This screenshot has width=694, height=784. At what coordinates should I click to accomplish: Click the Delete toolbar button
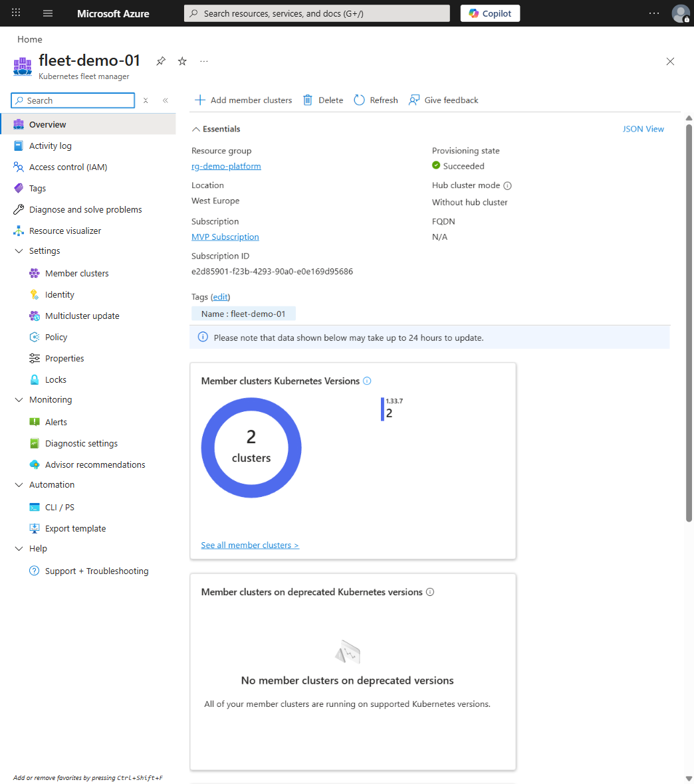pos(323,100)
